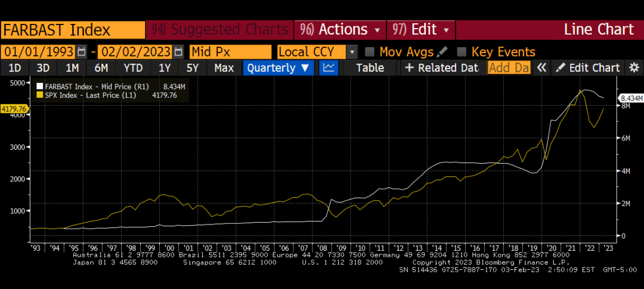This screenshot has height=289, width=644.
Task: Toggle the Key Events checkbox
Action: point(462,52)
